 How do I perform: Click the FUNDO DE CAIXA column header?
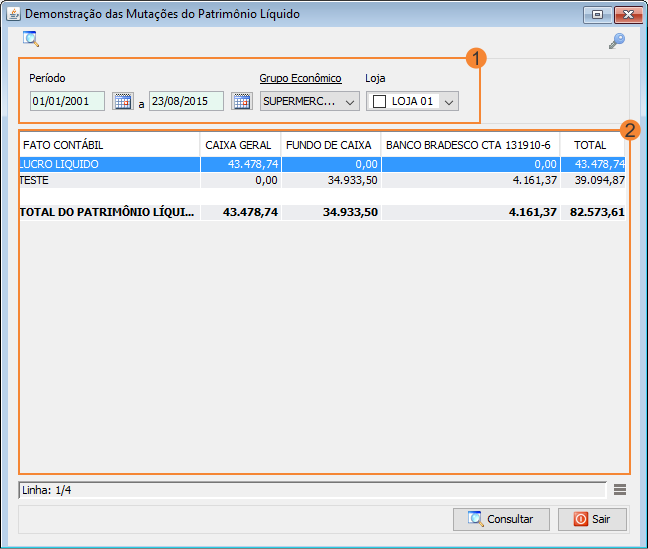pos(329,145)
